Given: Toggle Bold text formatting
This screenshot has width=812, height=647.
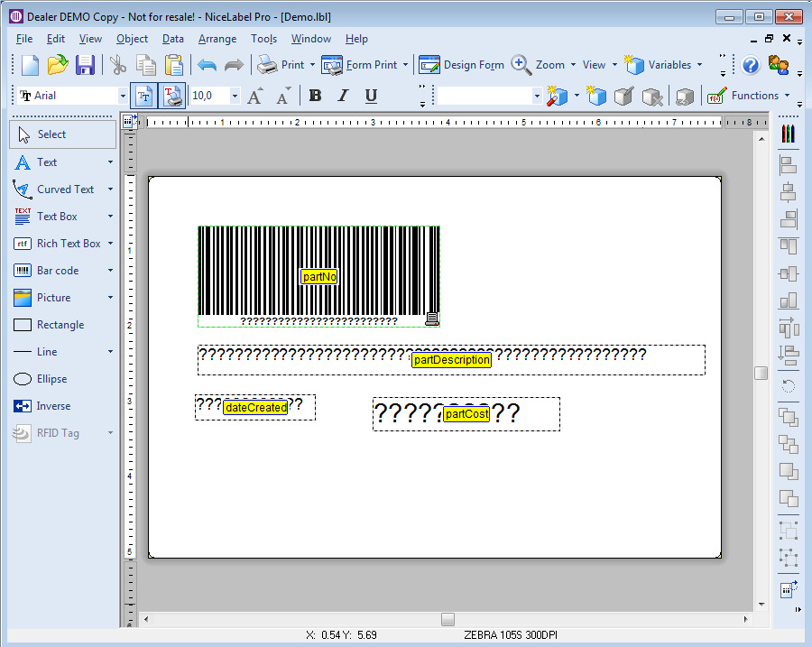Looking at the screenshot, I should [315, 96].
